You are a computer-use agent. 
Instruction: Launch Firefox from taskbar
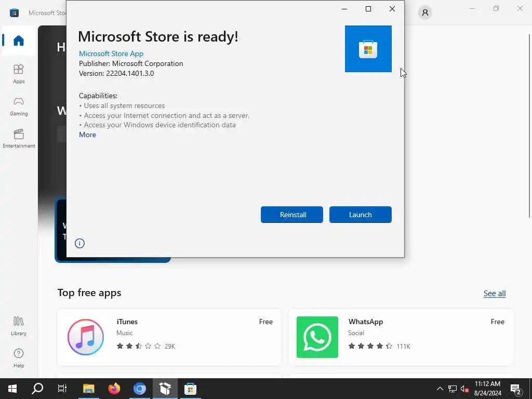[x=114, y=389]
